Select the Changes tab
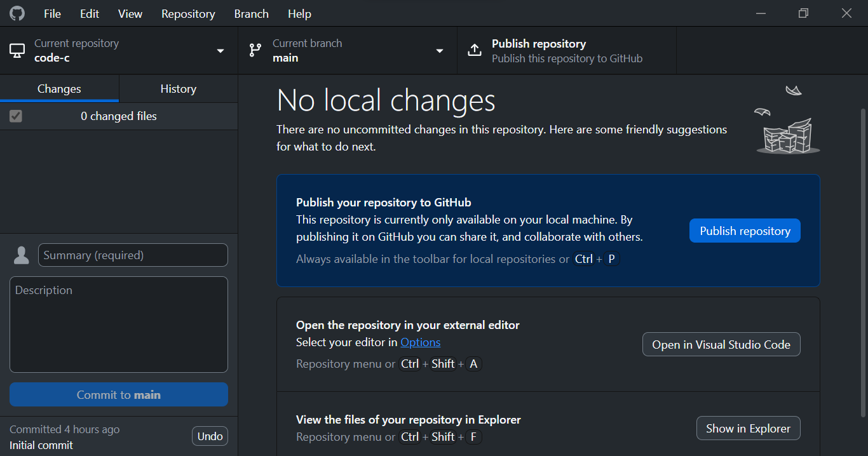868x456 pixels. [x=59, y=89]
